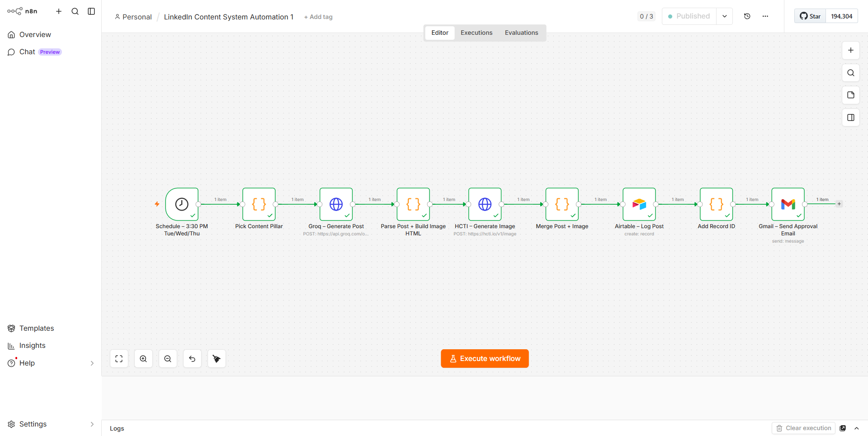The width and height of the screenshot is (868, 436).
Task: Select the HCTI Generate Image globe node
Action: click(x=485, y=204)
